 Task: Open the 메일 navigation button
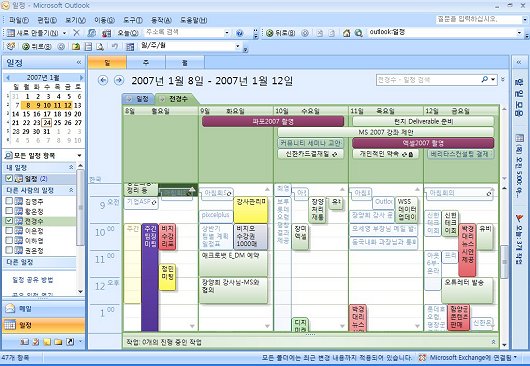click(x=43, y=309)
